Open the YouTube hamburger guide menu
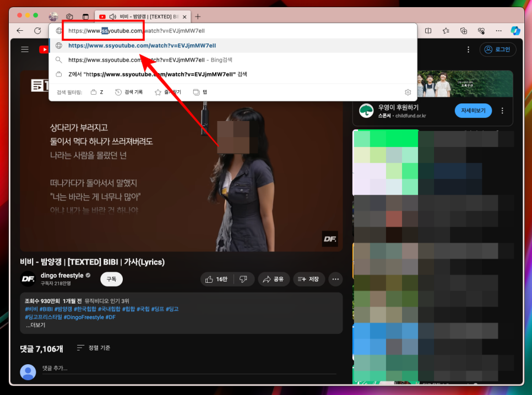This screenshot has height=395, width=532. (x=25, y=50)
